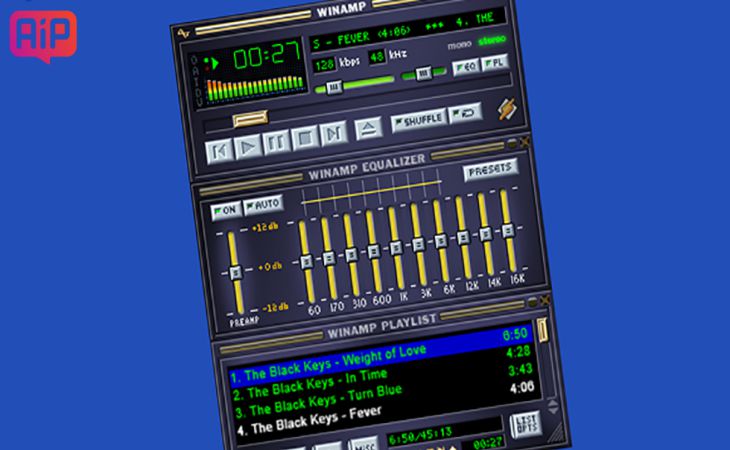Toggle the PL playlist window button

pos(495,64)
